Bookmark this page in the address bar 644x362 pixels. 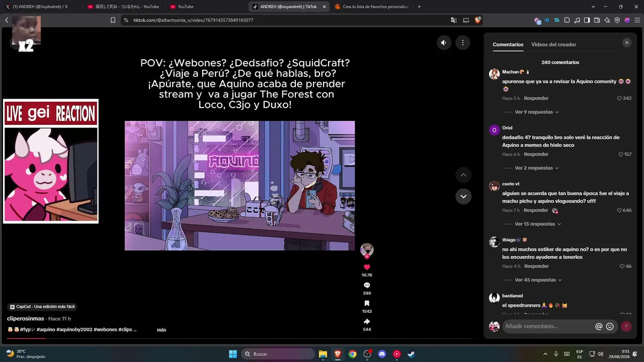(x=113, y=20)
